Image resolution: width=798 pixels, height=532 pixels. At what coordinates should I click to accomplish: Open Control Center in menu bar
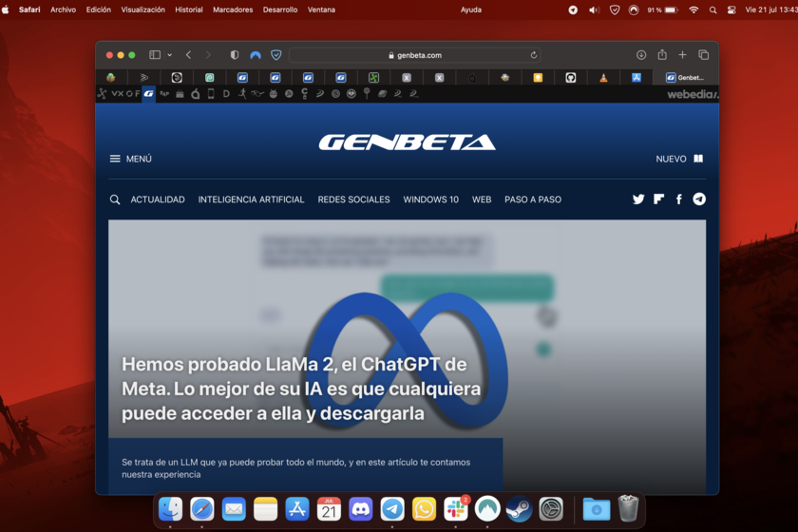point(731,10)
